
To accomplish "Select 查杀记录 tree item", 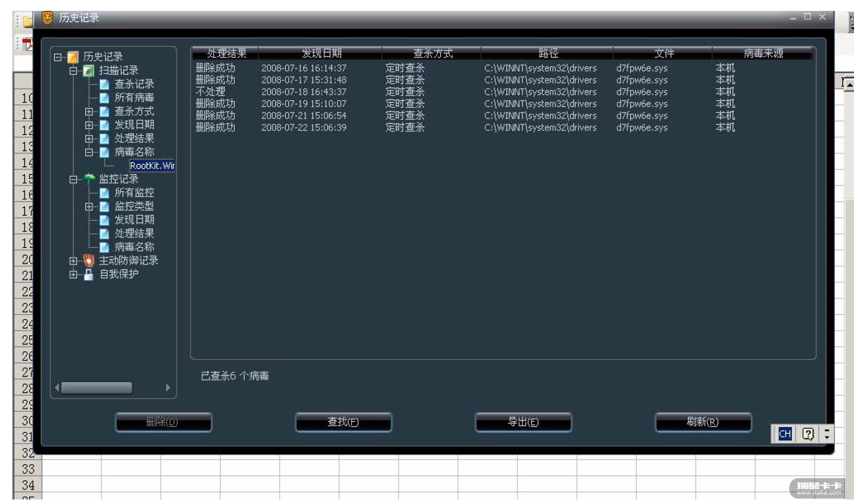I will (x=134, y=84).
